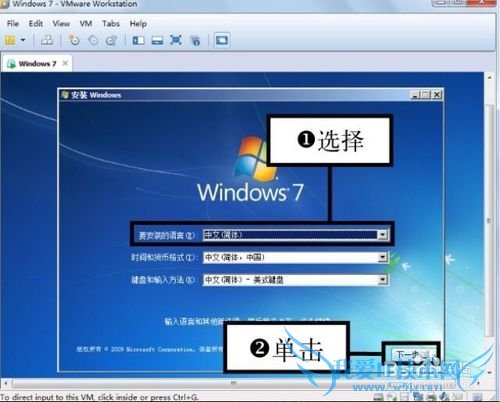500x402 pixels.
Task: Click the vertical scrollbar thumb
Action: [x=489, y=221]
